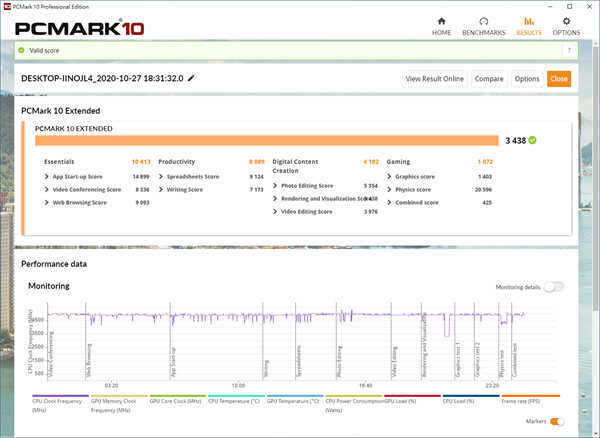This screenshot has width=600, height=438.
Task: Toggle Frame rate FPS legend series
Action: coord(530,400)
